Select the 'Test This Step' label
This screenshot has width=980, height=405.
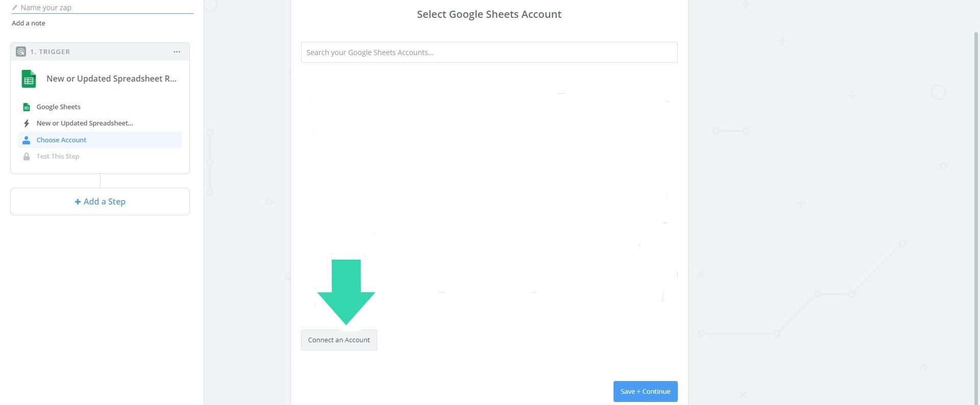58,157
